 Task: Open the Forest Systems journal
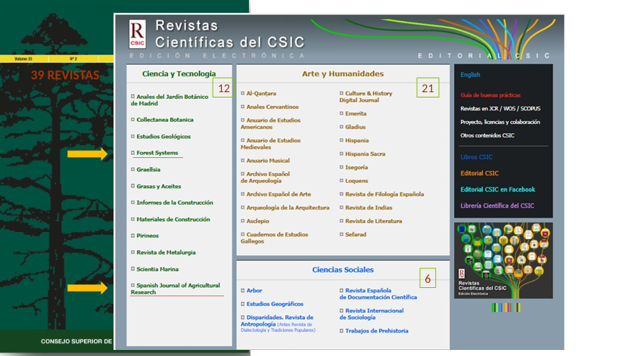pos(157,153)
